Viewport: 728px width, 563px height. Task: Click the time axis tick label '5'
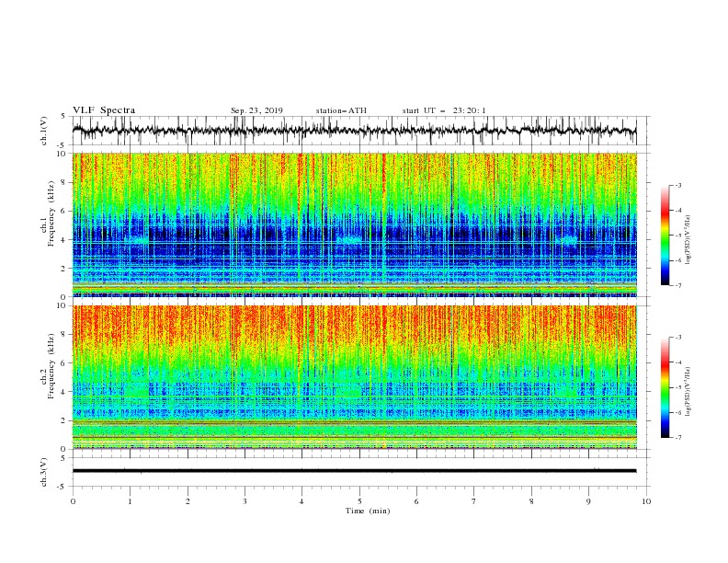359,501
